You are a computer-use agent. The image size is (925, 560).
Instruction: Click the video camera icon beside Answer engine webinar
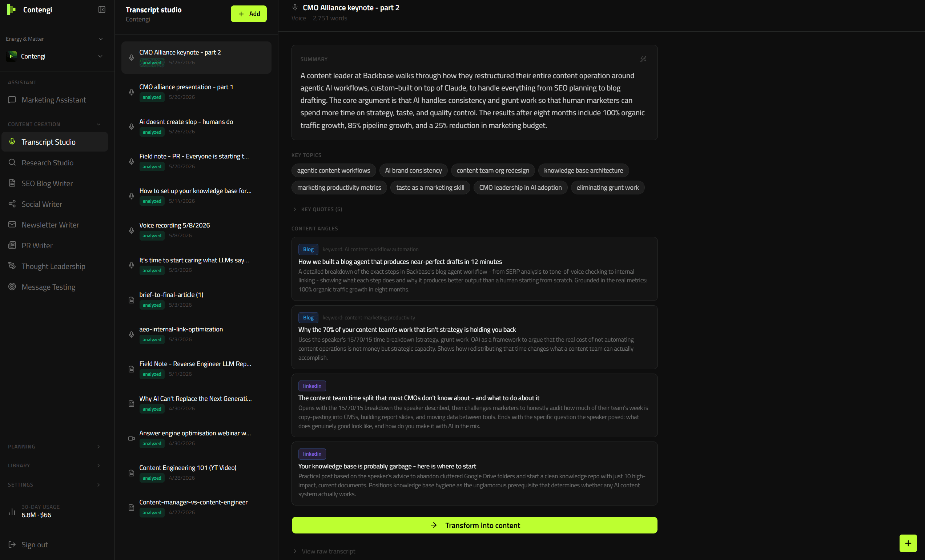[132, 438]
